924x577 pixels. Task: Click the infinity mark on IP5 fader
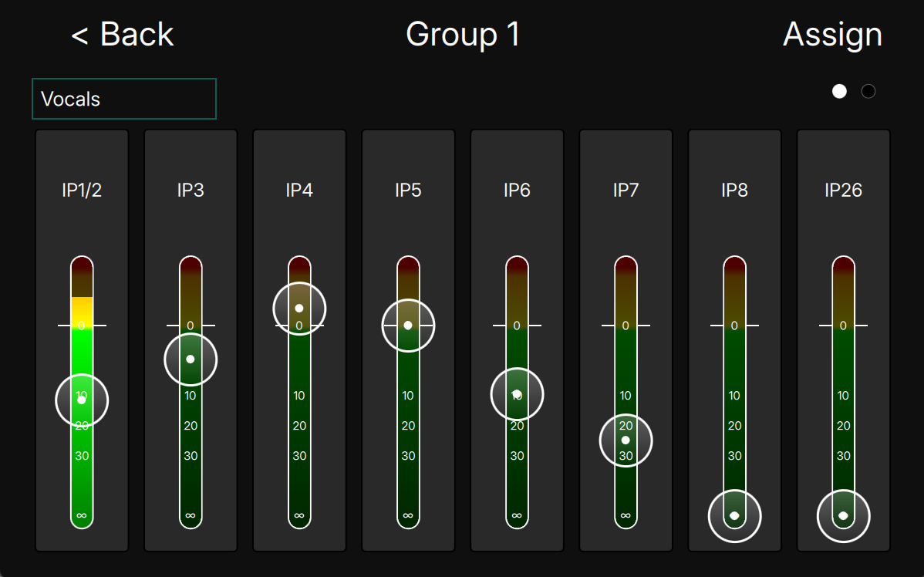(408, 515)
